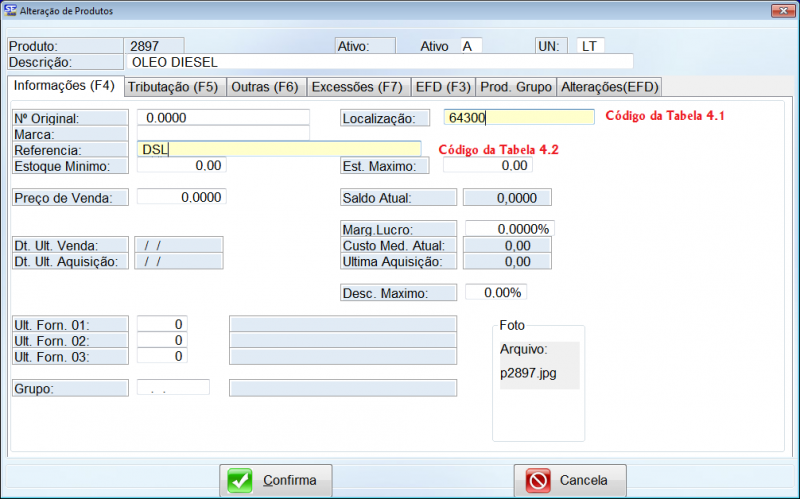Click the Nº Original input field

click(x=223, y=117)
